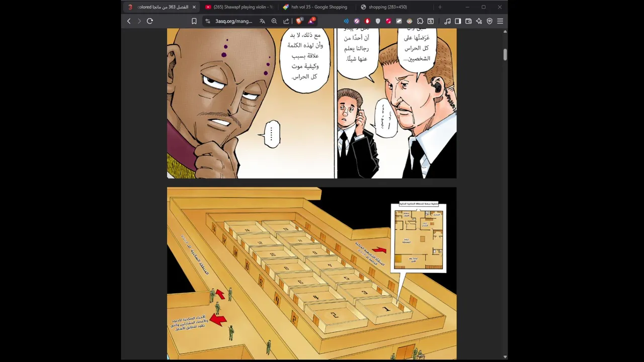Open a new tab with plus button
The height and width of the screenshot is (362, 644).
pos(440,7)
